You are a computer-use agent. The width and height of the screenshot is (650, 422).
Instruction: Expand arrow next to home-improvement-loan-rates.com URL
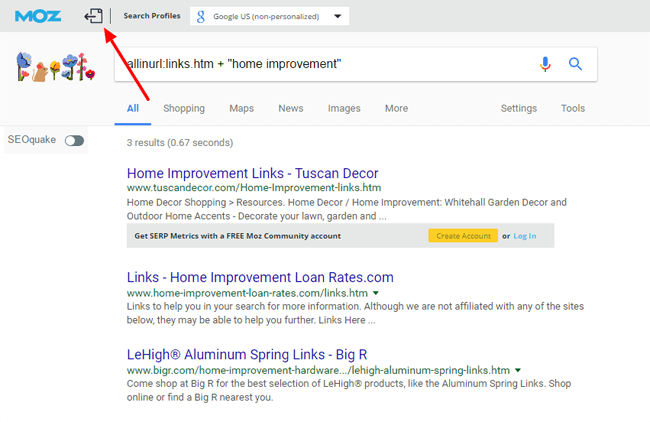pos(376,293)
